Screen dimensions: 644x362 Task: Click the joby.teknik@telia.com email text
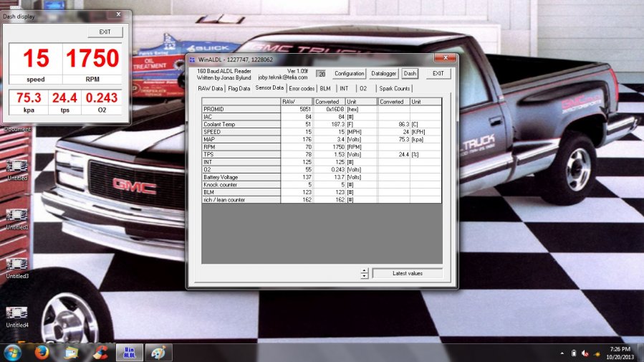click(x=283, y=77)
